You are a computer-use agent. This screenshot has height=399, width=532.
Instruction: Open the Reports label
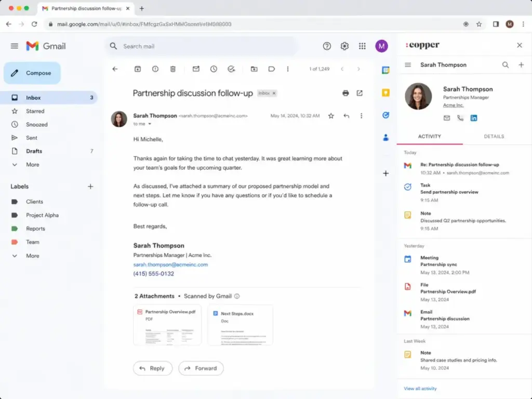[35, 229]
